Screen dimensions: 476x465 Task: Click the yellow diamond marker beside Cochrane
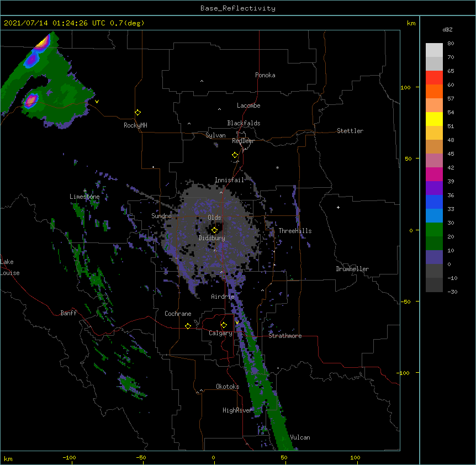point(188,326)
